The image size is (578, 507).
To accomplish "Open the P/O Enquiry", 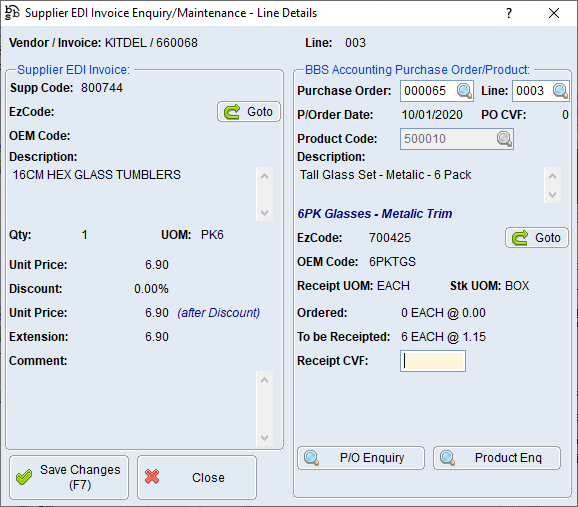I will 361,458.
